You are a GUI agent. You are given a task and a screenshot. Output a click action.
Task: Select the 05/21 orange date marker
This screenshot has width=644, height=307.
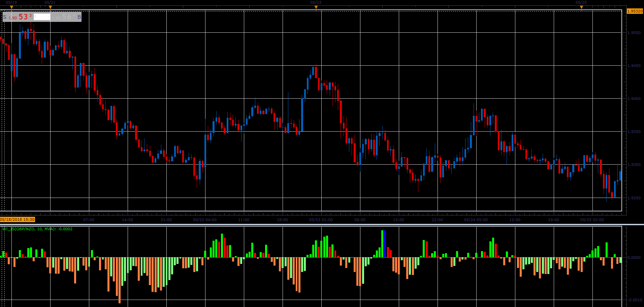[50, 7]
